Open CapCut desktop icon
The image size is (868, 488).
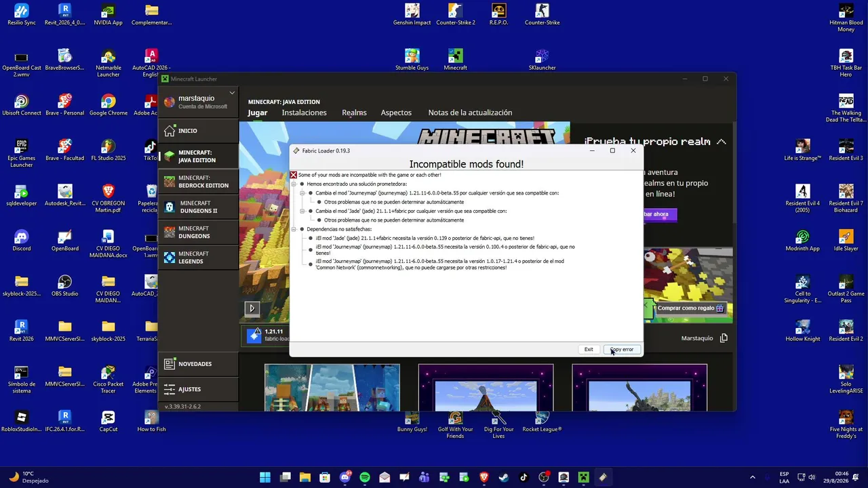click(108, 421)
